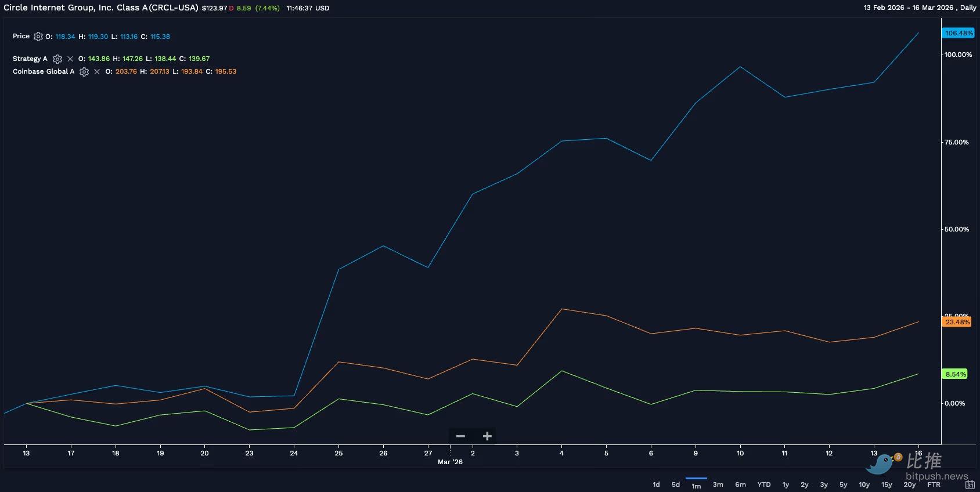Remove Coinbase Global A comparison series

(x=97, y=72)
